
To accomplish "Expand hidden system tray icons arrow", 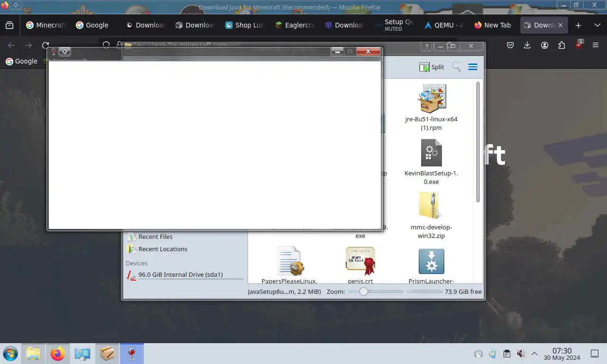I will click(534, 354).
